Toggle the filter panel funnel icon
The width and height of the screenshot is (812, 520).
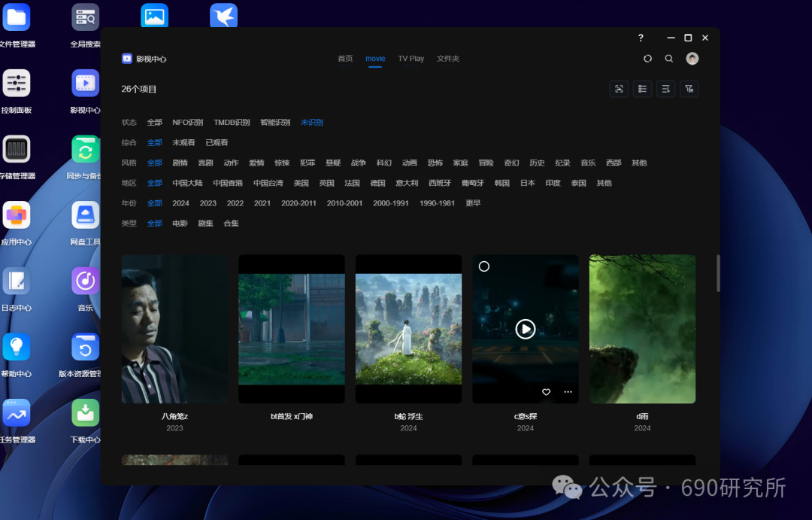(x=689, y=89)
